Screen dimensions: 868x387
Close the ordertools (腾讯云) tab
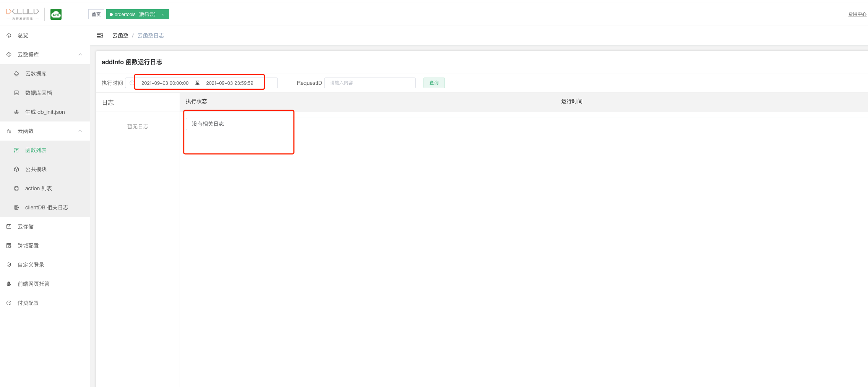point(163,15)
